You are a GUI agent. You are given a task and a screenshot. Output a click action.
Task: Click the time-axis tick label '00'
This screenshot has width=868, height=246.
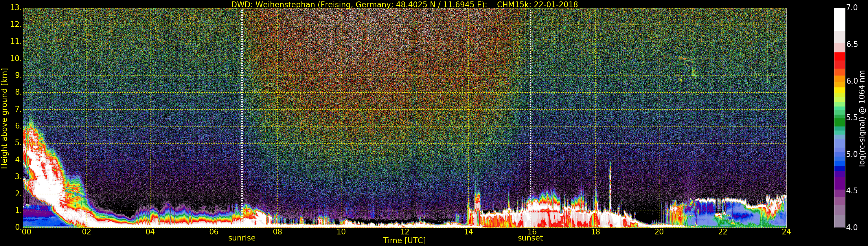pos(26,232)
